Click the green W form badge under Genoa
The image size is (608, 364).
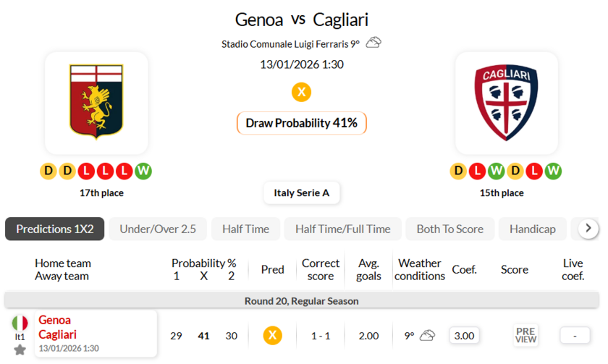point(143,172)
